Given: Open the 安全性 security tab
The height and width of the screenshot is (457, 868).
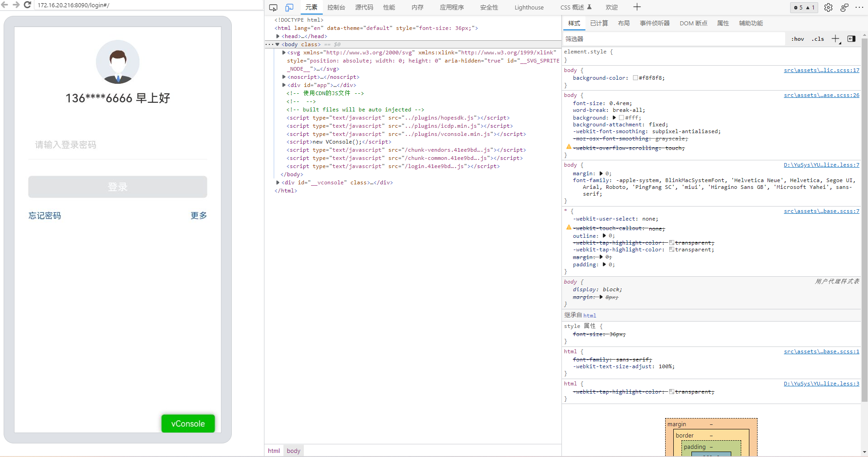Looking at the screenshot, I should (x=489, y=7).
